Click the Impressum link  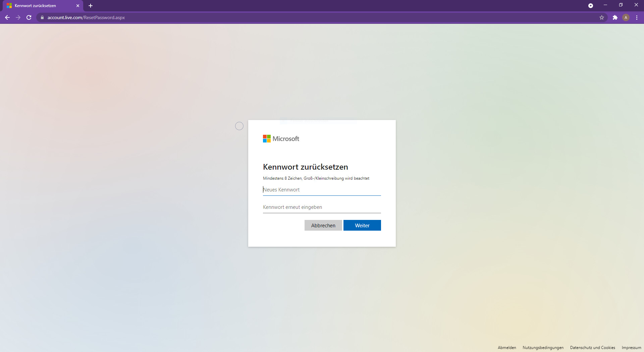(x=631, y=348)
